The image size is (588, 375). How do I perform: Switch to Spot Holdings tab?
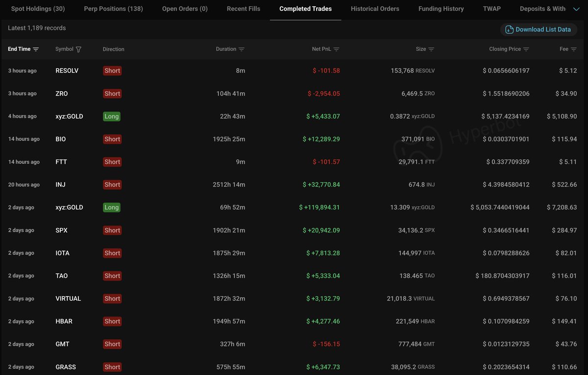[38, 9]
